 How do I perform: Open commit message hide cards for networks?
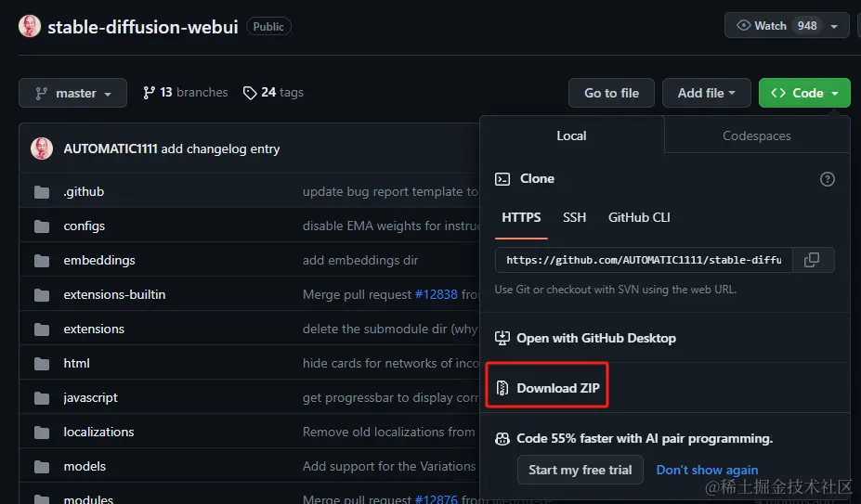(390, 364)
